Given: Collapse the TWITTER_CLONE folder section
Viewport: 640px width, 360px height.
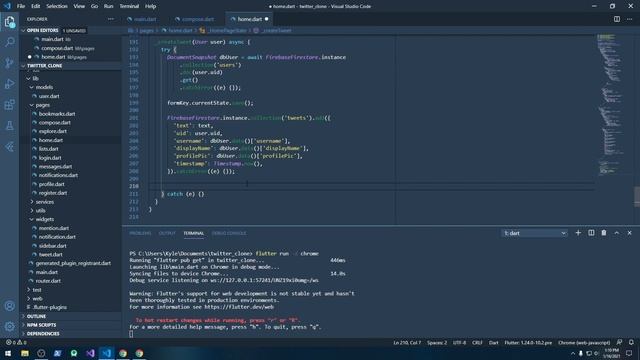Looking at the screenshot, I should (44, 66).
